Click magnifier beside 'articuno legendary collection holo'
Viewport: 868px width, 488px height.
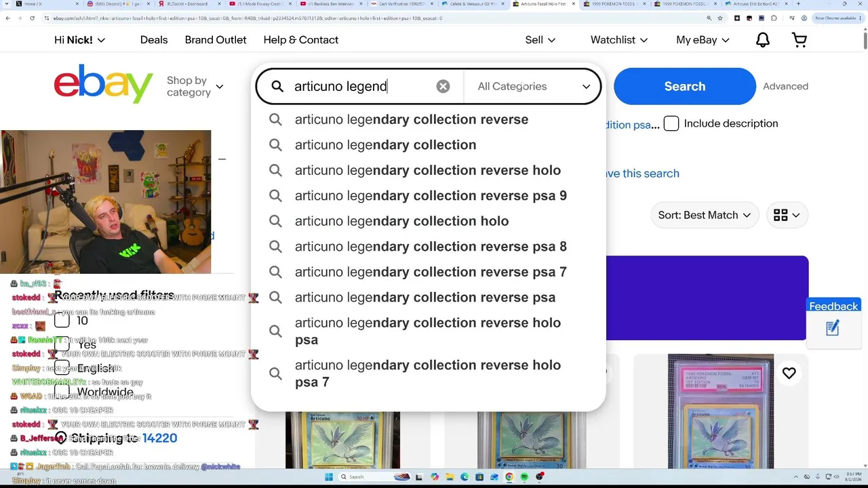click(x=275, y=221)
